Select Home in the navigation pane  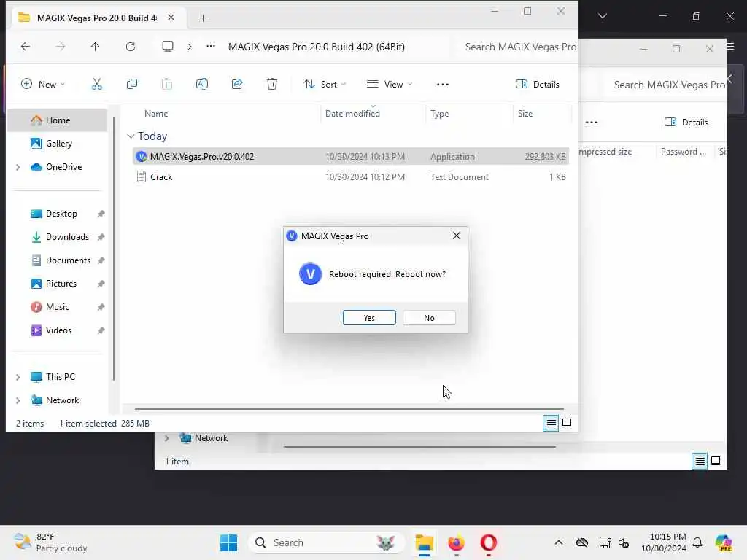(58, 120)
